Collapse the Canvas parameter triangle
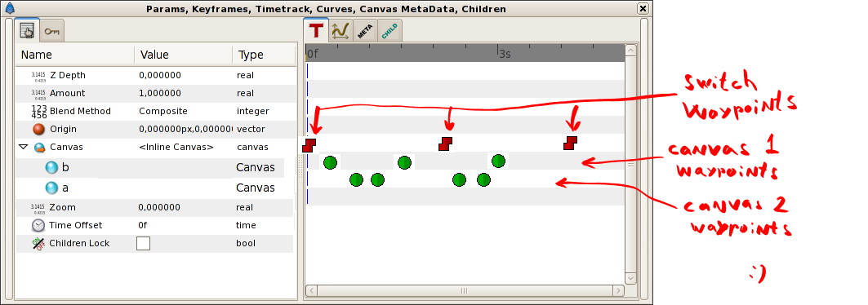Screen dimensions: 868x305 pos(23,147)
